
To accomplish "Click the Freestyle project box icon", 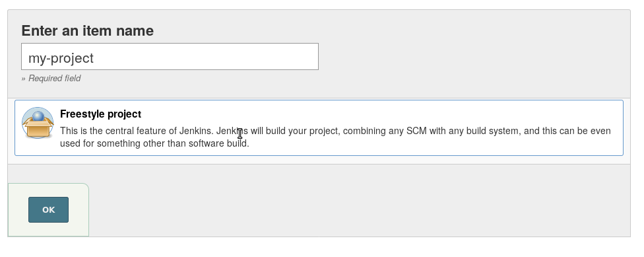I will [38, 123].
